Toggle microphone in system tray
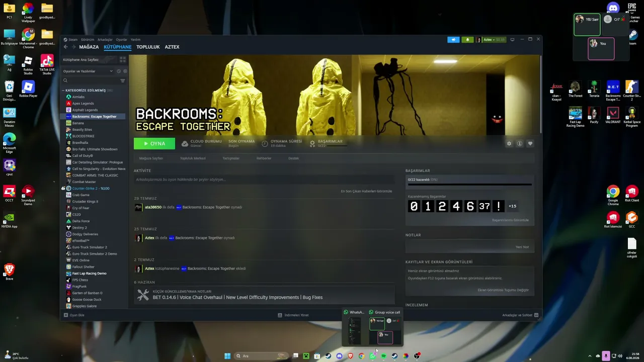This screenshot has height=362, width=644. tap(606, 356)
